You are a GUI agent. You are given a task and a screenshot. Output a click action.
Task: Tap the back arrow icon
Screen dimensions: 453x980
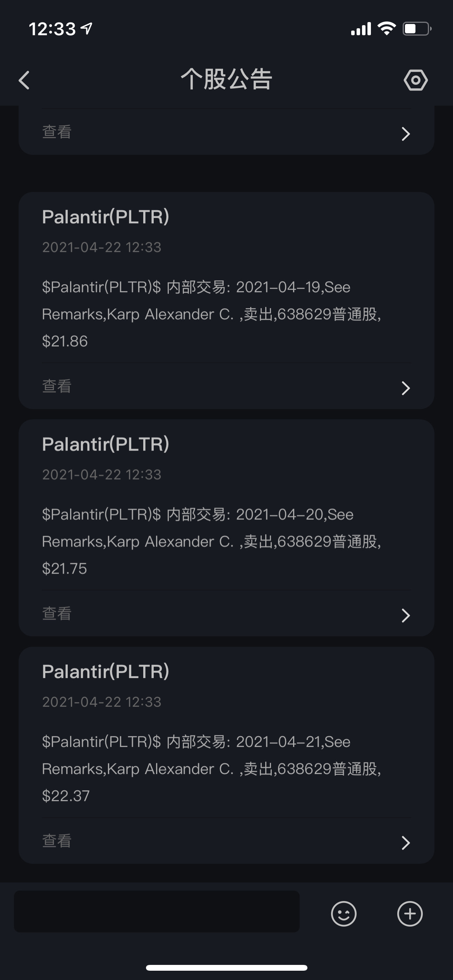pos(24,80)
